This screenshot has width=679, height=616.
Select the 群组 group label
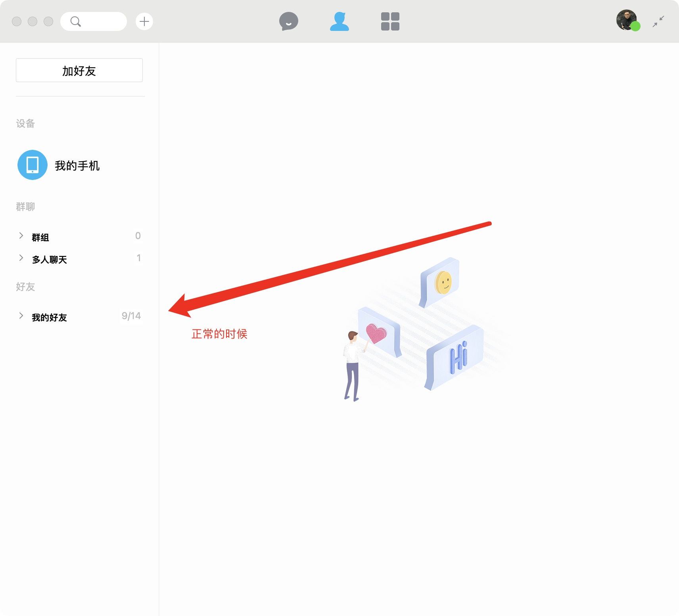(x=40, y=237)
